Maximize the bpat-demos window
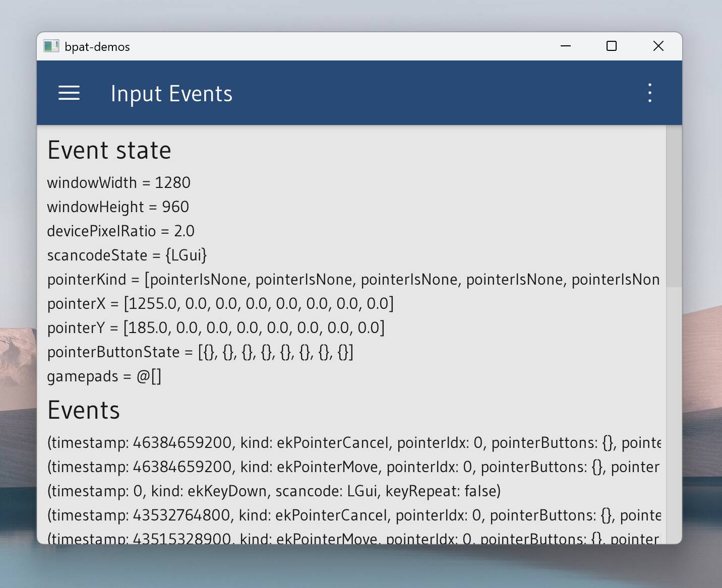Screen dimensions: 722x588 point(612,46)
